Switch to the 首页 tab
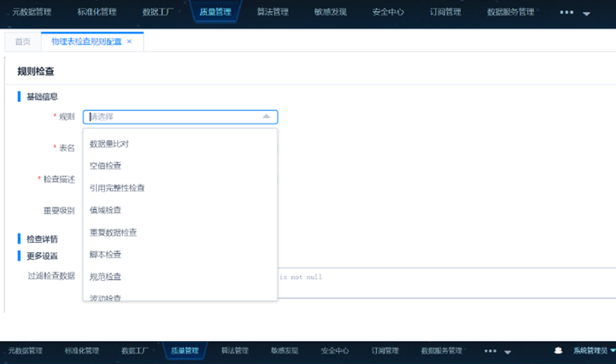616x364 pixels. [24, 41]
